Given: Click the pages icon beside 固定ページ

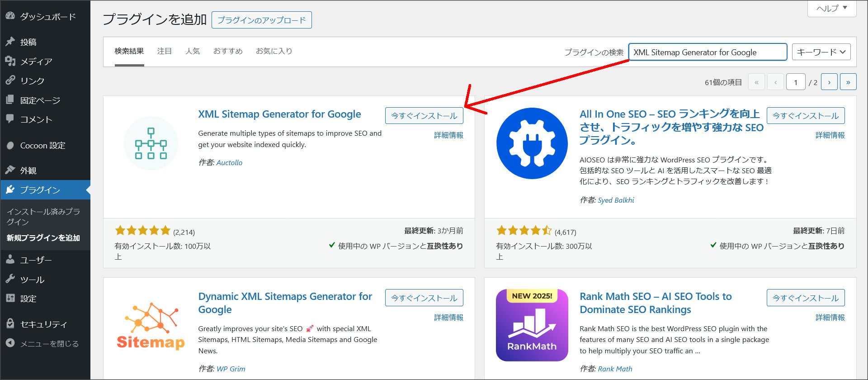Looking at the screenshot, I should 10,100.
